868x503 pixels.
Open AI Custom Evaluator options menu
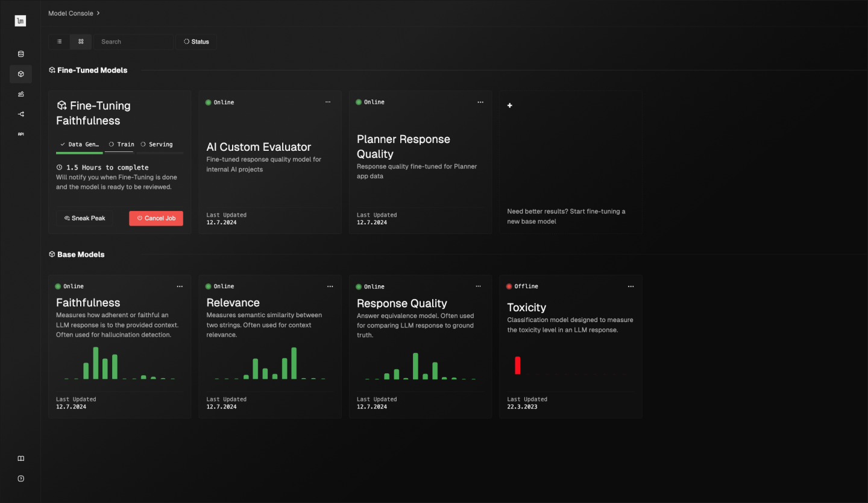[328, 102]
